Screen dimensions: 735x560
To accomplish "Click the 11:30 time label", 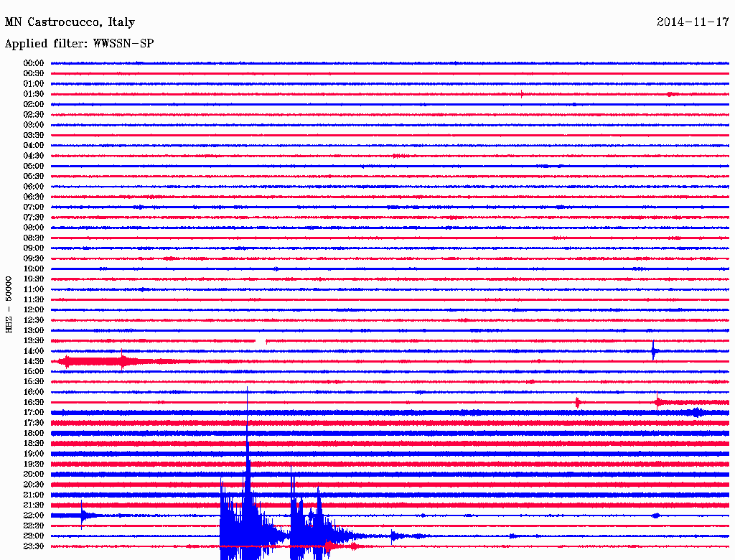I will coord(34,299).
